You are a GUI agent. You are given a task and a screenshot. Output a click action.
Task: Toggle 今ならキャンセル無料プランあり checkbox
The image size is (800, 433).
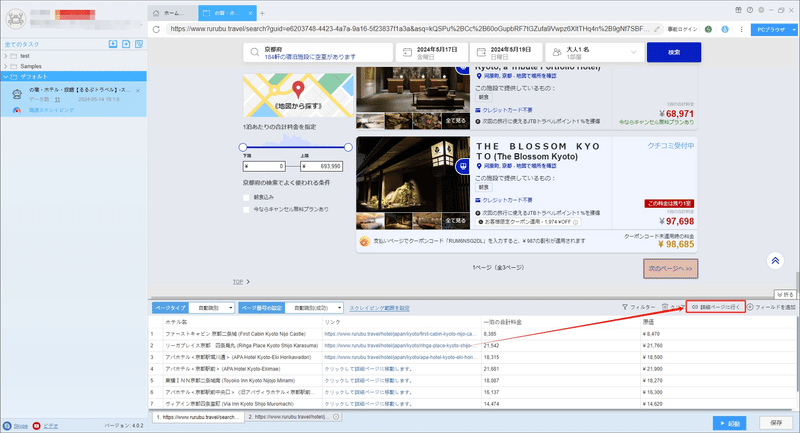(246, 209)
